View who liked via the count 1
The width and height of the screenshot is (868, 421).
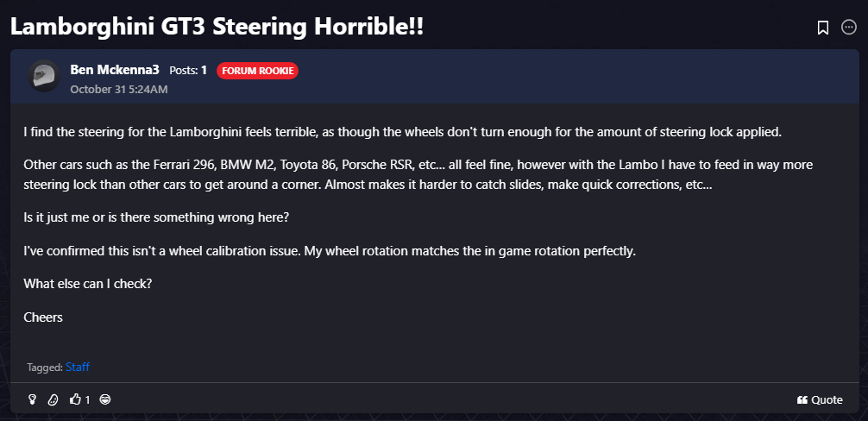click(x=88, y=399)
